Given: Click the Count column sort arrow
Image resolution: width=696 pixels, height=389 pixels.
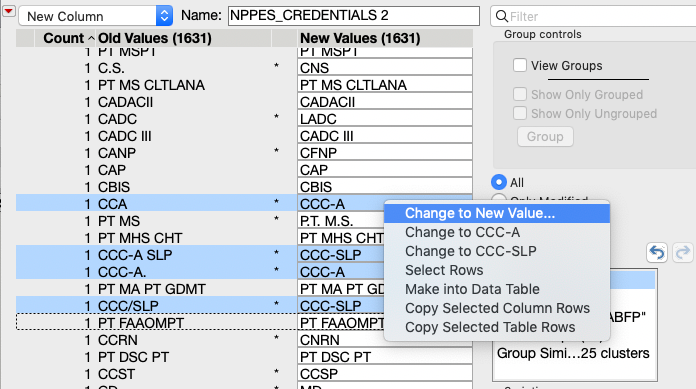Looking at the screenshot, I should coord(91,39).
